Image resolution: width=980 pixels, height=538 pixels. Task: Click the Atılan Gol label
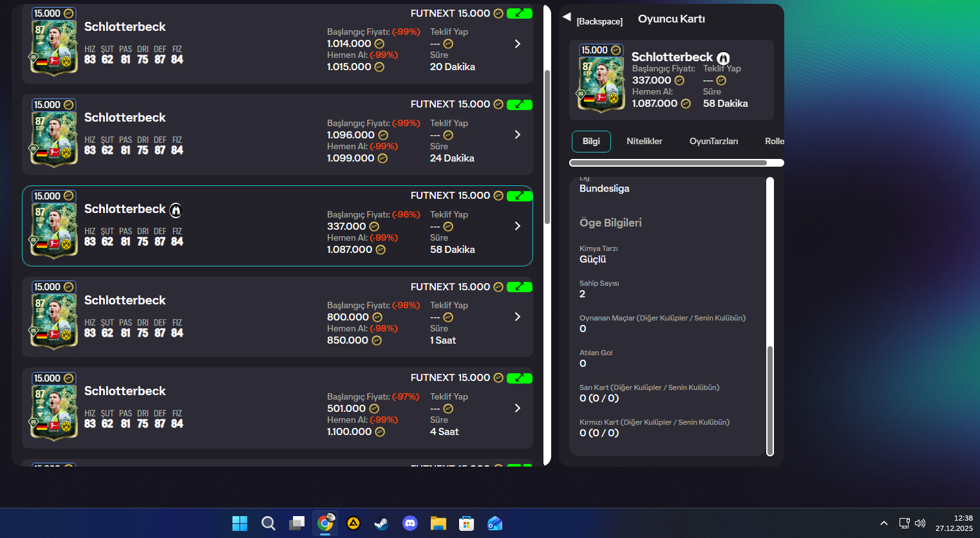596,353
